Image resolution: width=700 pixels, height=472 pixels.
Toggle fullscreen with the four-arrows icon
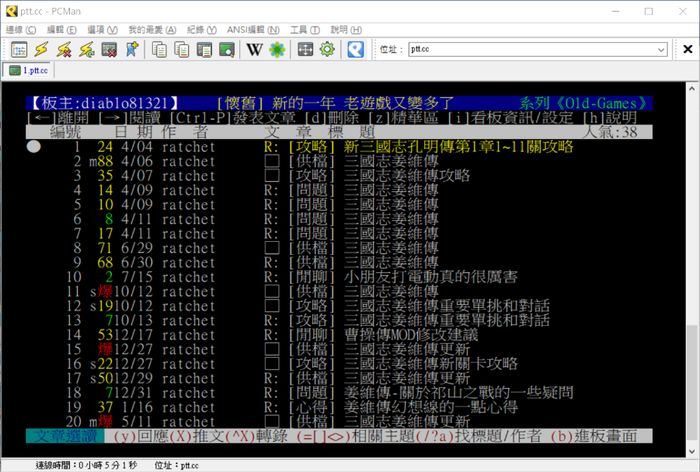[x=305, y=50]
